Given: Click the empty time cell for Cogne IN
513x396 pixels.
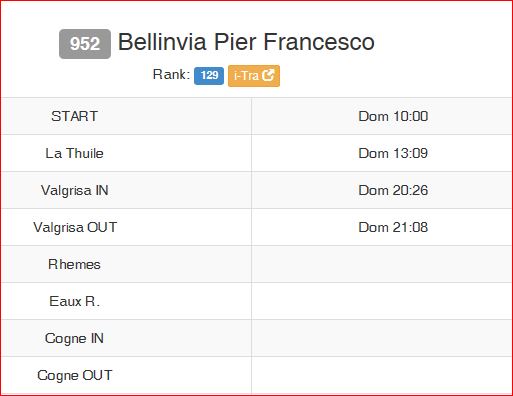Looking at the screenshot, I should pyautogui.click(x=382, y=338).
